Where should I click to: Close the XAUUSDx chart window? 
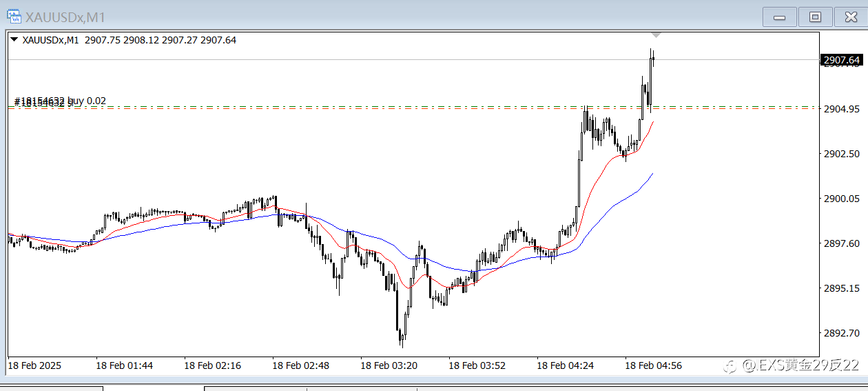(x=851, y=17)
